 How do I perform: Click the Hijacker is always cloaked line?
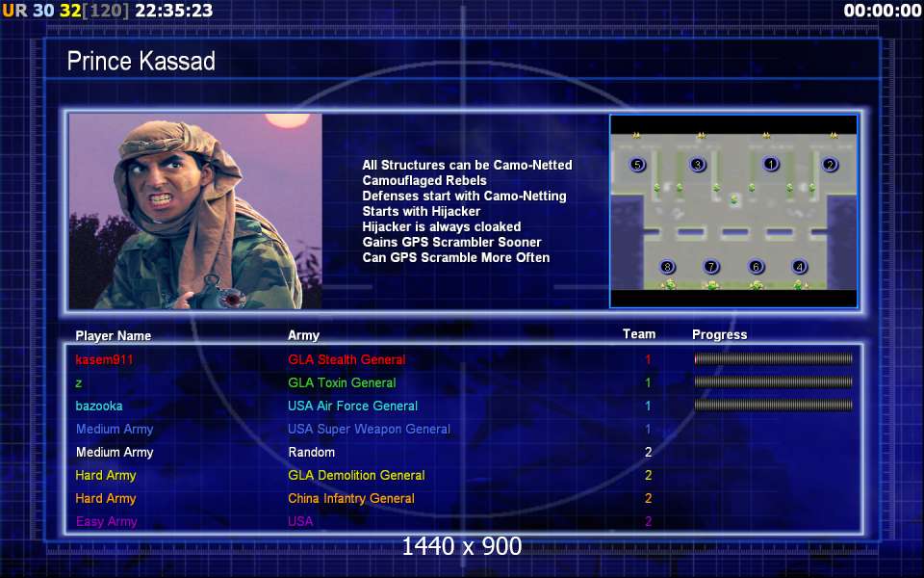[442, 226]
